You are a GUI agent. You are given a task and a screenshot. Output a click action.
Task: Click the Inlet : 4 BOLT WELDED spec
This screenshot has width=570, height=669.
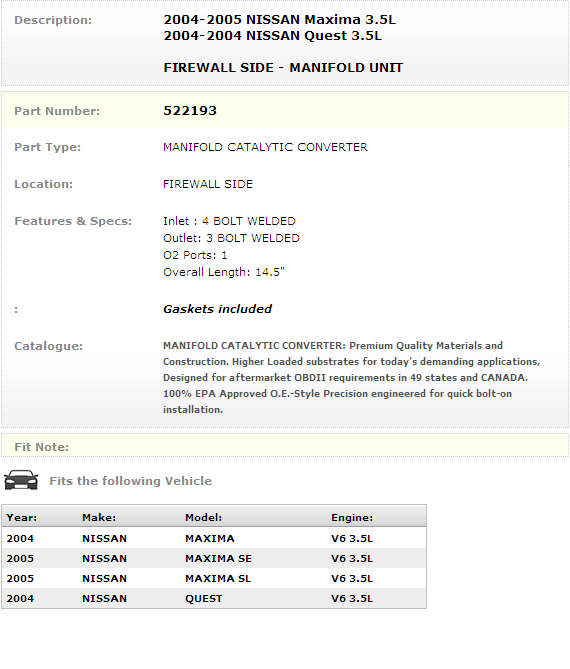[229, 221]
